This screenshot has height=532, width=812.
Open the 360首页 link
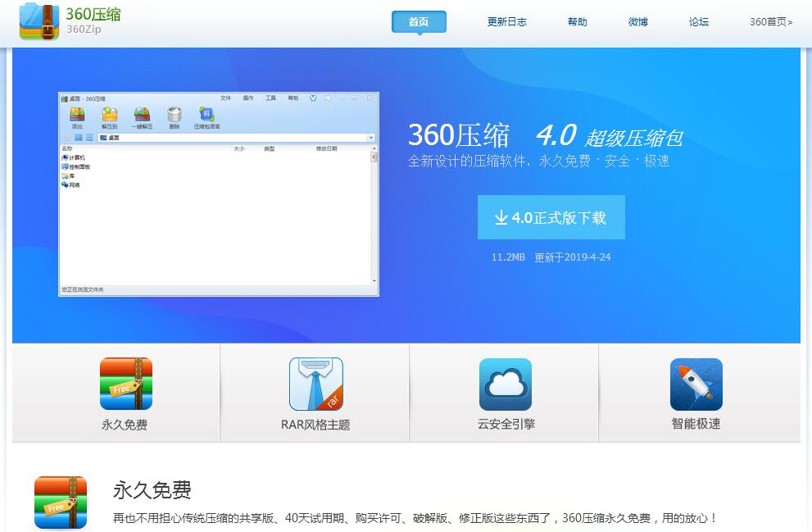point(771,22)
